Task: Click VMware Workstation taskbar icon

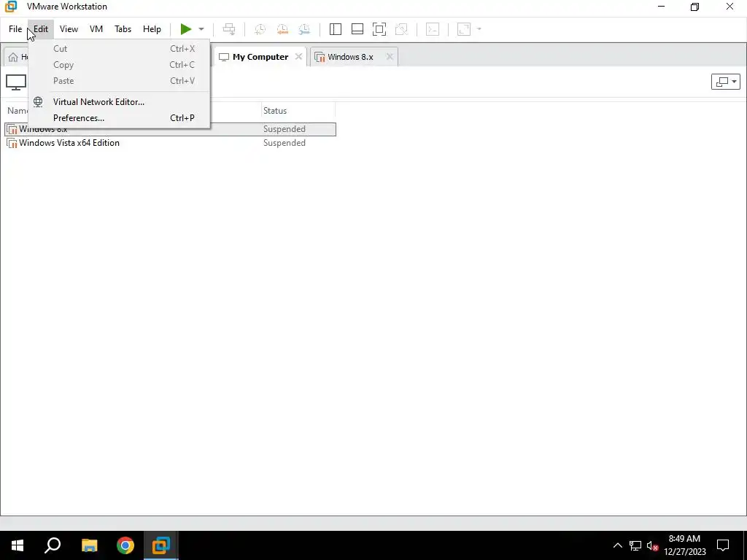Action: [161, 545]
